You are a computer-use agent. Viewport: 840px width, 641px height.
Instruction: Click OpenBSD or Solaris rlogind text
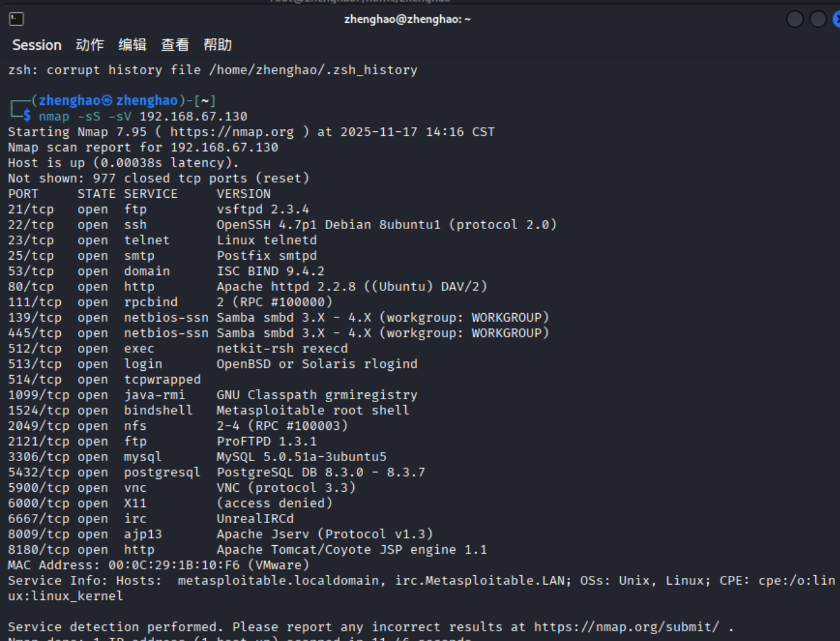[317, 364]
